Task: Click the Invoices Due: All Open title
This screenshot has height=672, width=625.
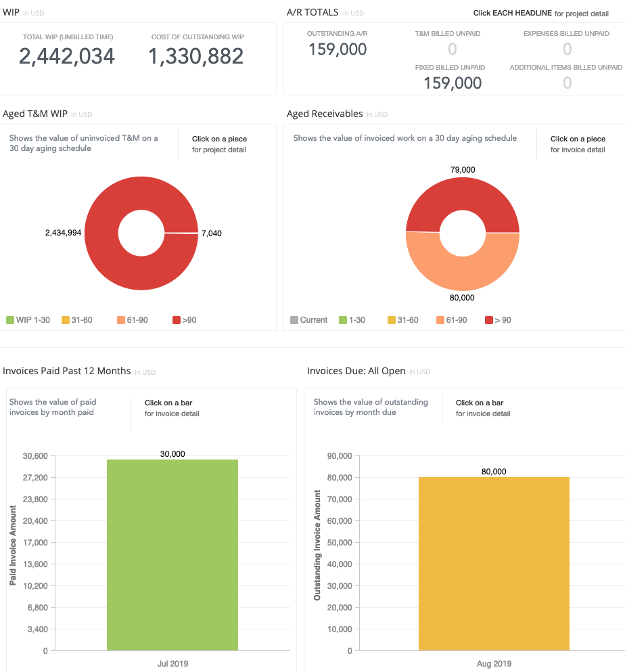Action: (356, 371)
